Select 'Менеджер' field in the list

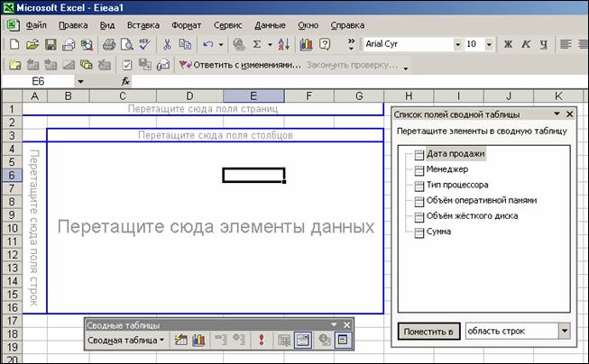[448, 169]
